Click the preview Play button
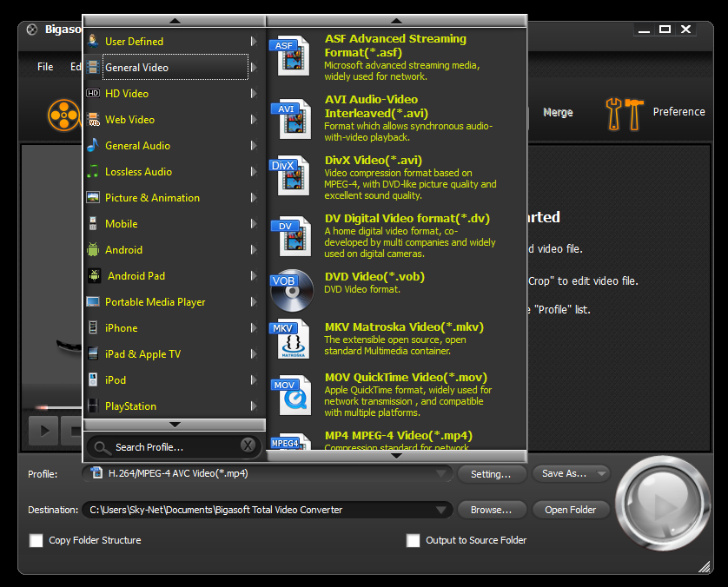The height and width of the screenshot is (587, 728). 44,431
